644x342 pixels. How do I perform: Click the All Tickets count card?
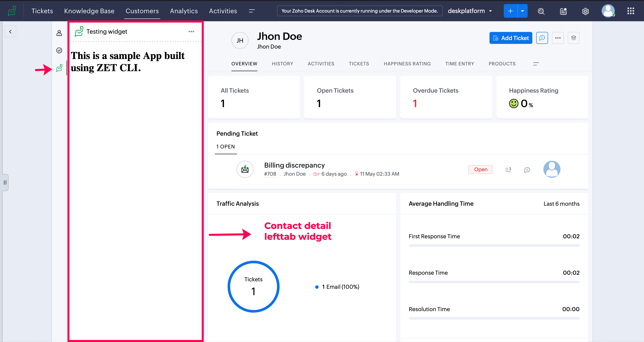coord(254,97)
